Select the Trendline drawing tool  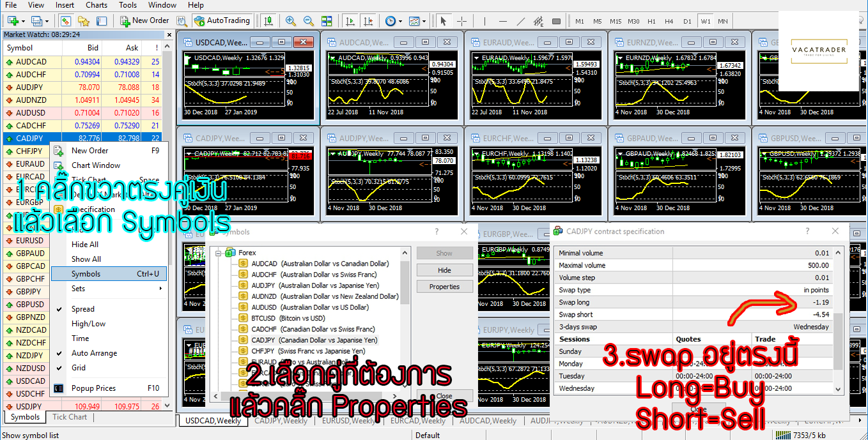coord(521,20)
